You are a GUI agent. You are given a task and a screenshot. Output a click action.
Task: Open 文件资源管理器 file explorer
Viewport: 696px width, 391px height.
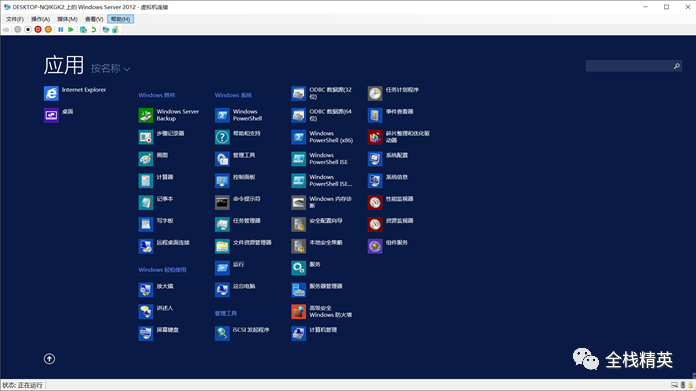click(243, 245)
